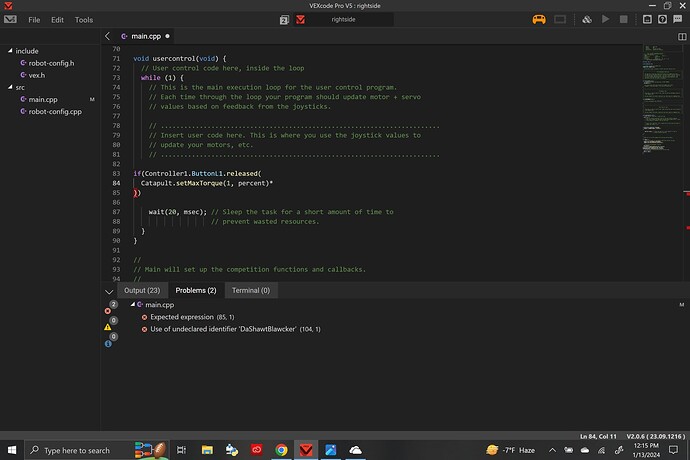Open the feedback speech bubble icon
The height and width of the screenshot is (460, 690).
[x=678, y=19]
